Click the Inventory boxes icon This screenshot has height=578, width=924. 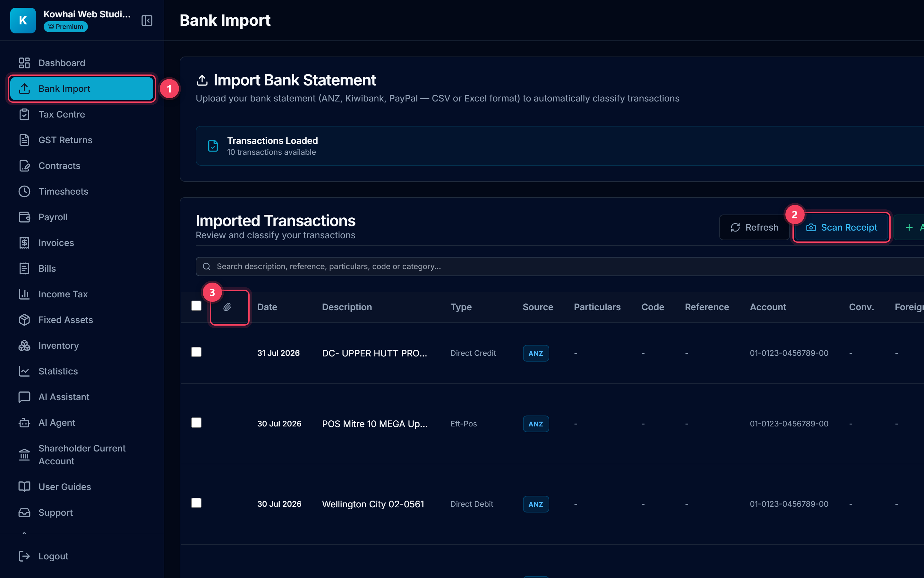pyautogui.click(x=24, y=346)
